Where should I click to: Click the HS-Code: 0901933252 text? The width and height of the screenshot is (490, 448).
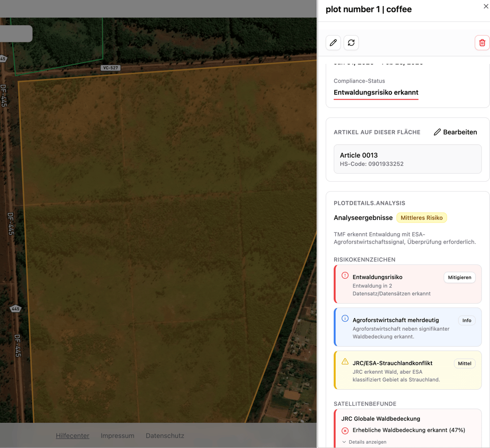372,164
